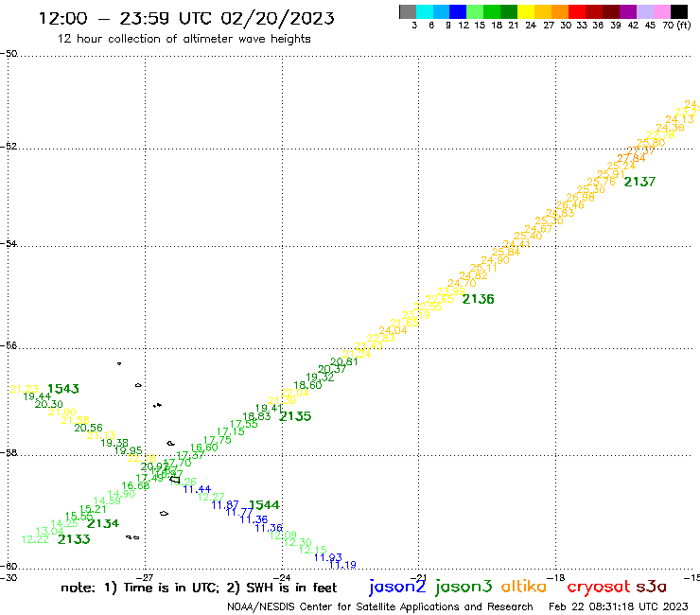This screenshot has height=615, width=700.
Task: Select wave height value 25.76
Action: click(x=601, y=182)
